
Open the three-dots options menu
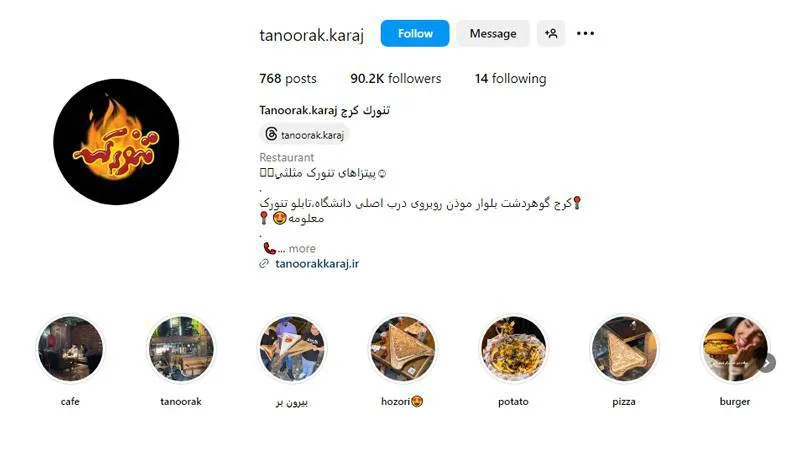click(585, 34)
